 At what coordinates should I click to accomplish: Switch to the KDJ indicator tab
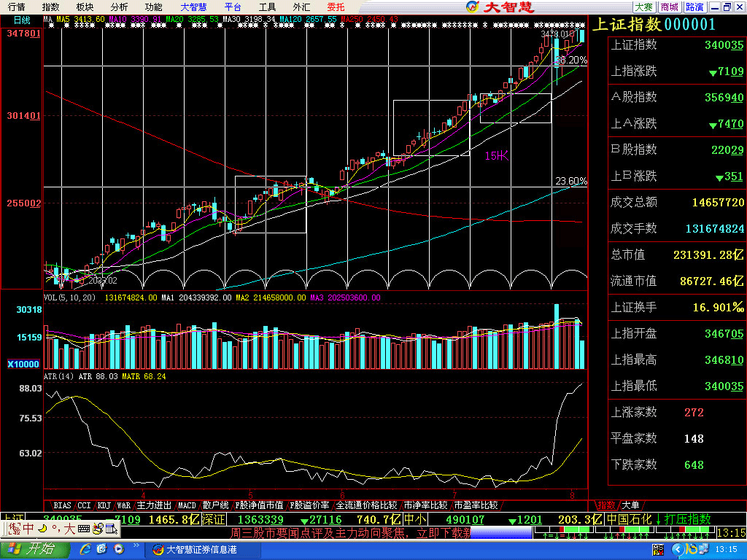(104, 505)
